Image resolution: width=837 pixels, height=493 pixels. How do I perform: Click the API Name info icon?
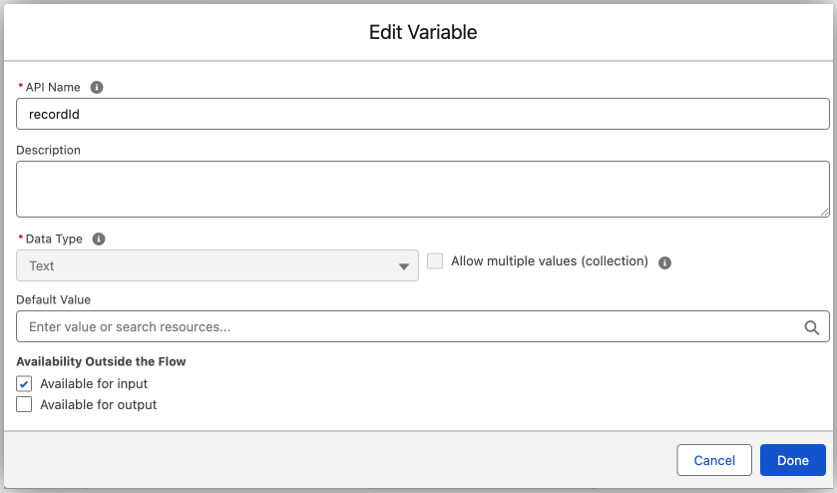coord(97,87)
